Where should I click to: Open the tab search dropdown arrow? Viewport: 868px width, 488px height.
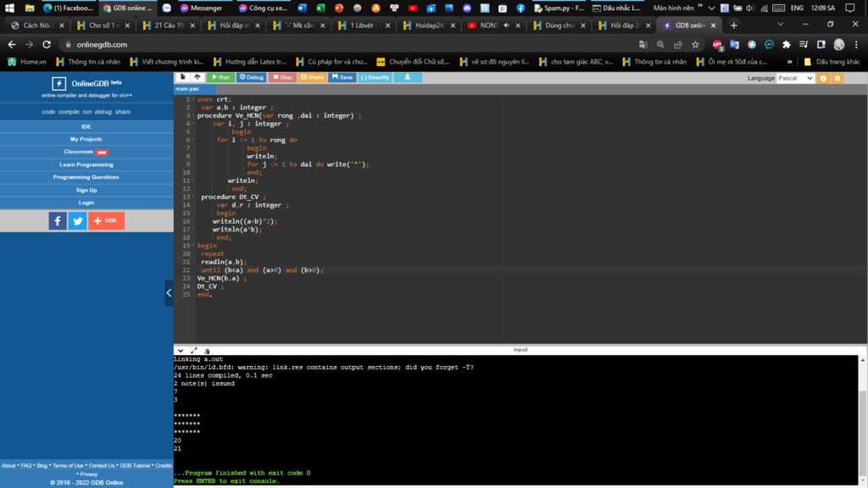780,25
